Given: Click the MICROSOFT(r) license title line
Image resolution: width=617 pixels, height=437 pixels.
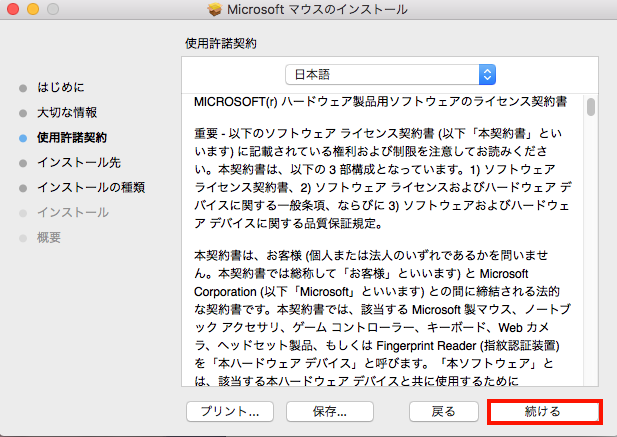Looking at the screenshot, I should (381, 102).
